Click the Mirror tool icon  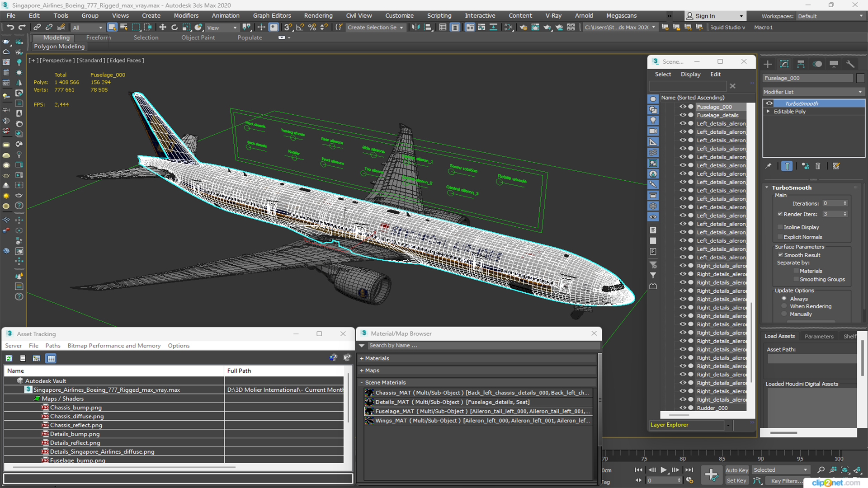(415, 27)
